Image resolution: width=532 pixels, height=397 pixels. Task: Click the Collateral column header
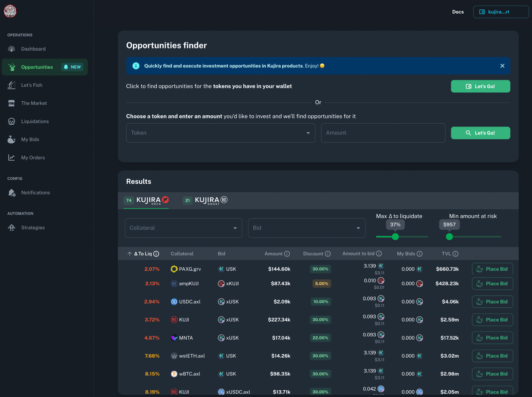coord(182,254)
